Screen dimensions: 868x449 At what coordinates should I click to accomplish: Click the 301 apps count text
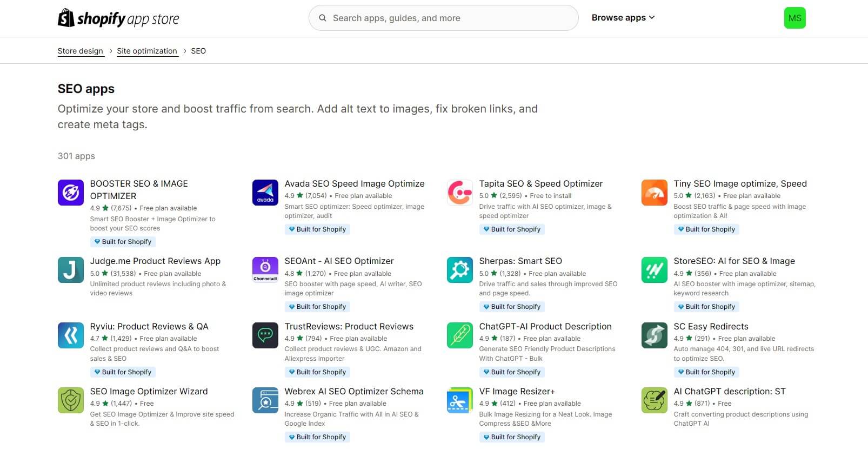pos(76,156)
